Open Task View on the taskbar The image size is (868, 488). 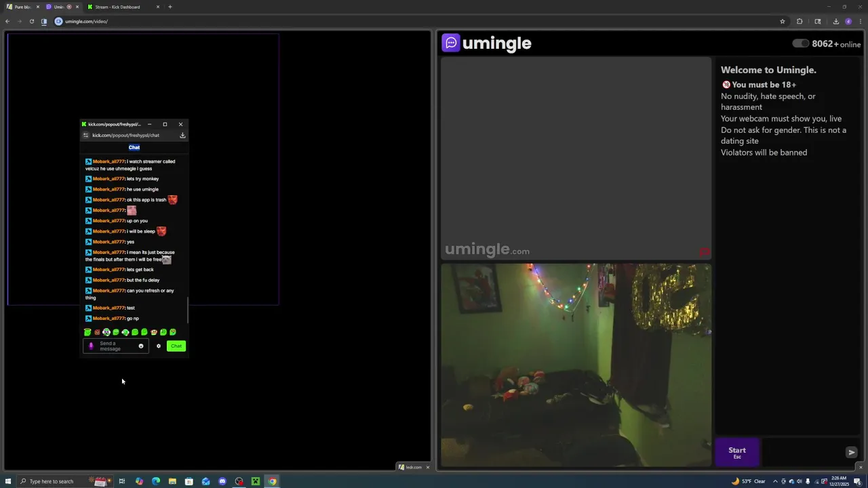[122, 482]
